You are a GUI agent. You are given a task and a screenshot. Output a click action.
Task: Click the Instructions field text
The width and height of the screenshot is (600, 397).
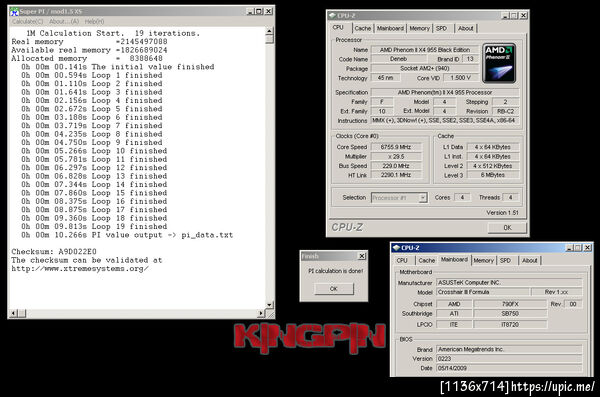445,121
